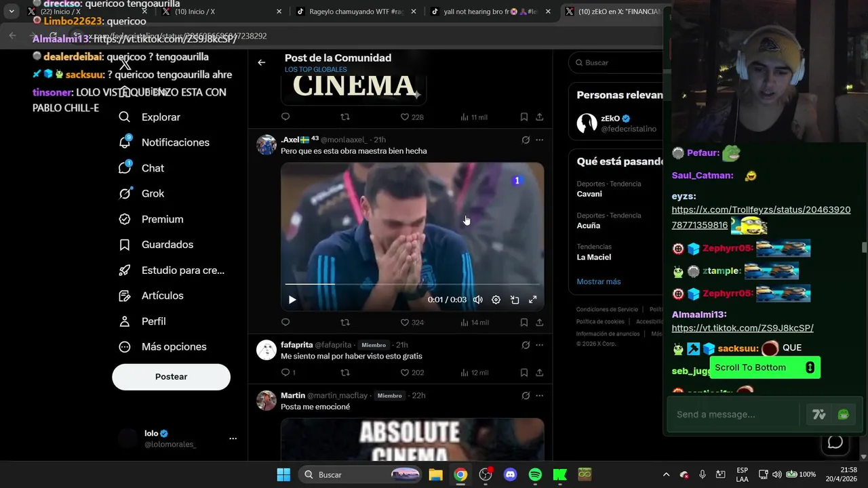This screenshot has width=868, height=488.
Task: Open Mostrar más under trends
Action: [599, 281]
